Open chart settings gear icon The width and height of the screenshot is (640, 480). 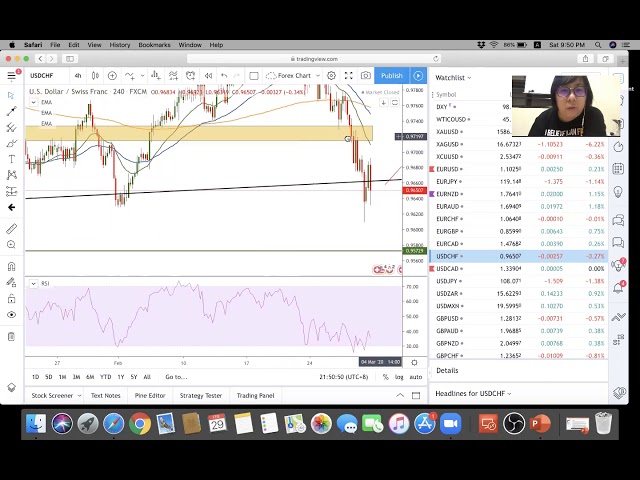[x=331, y=76]
